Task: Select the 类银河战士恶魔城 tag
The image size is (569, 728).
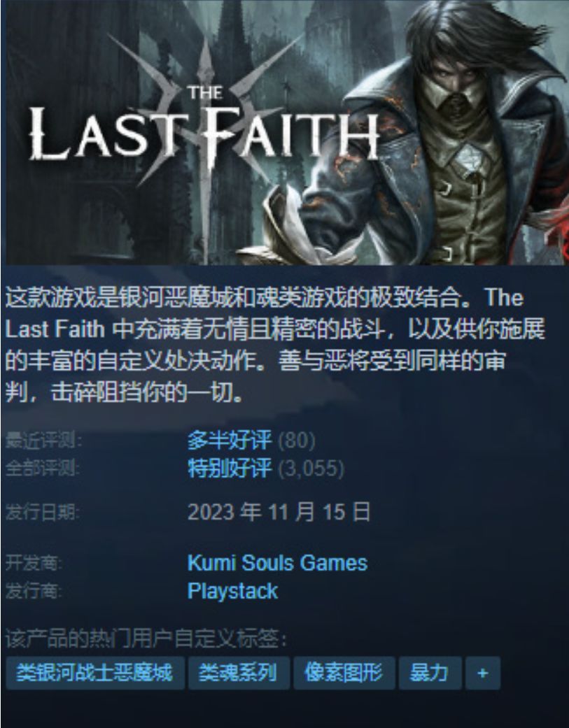Action: (94, 672)
